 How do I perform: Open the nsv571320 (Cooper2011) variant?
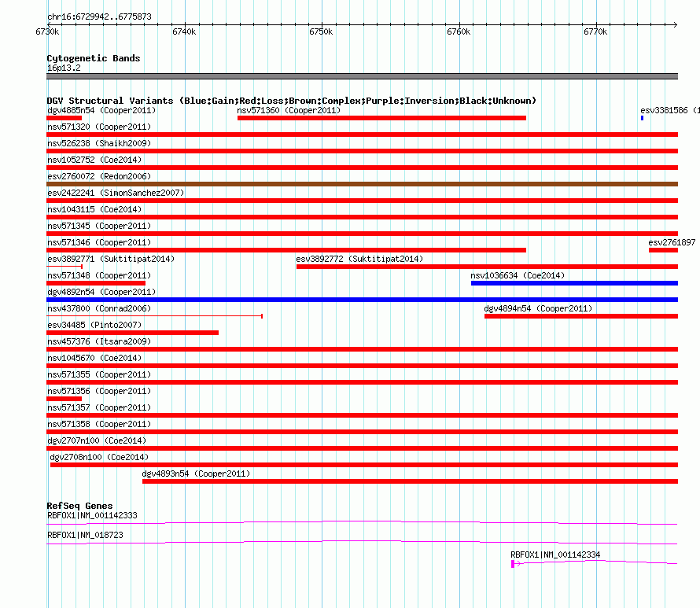[x=99, y=127]
